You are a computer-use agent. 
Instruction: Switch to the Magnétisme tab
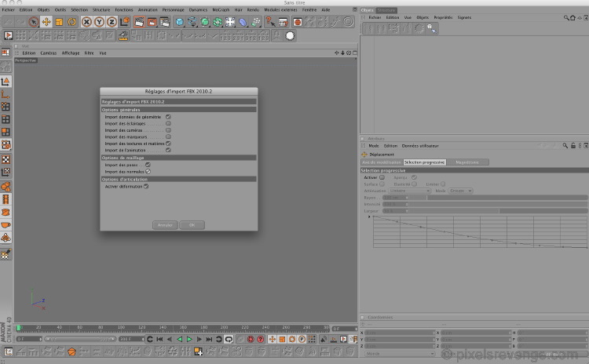(467, 162)
